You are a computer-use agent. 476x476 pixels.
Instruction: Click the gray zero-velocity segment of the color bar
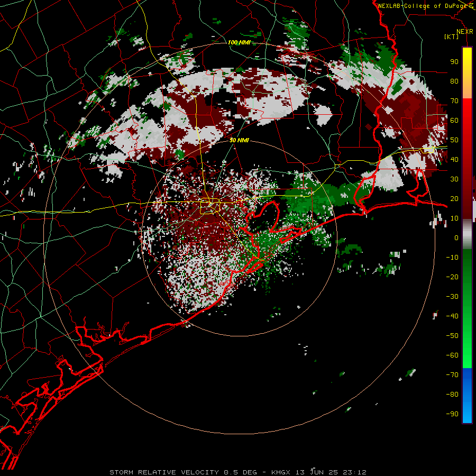(x=467, y=234)
